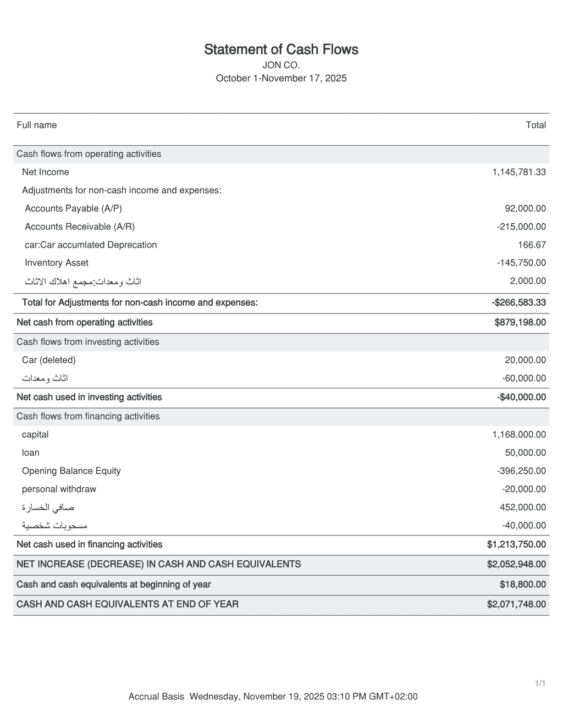Select the Cash flows from financing activities header

(88, 416)
